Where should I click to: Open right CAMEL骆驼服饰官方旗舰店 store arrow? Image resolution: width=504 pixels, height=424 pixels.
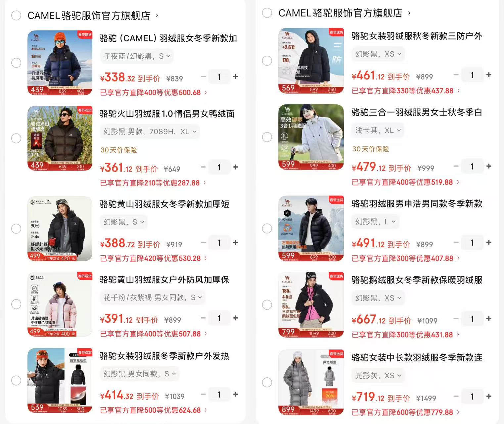point(409,13)
